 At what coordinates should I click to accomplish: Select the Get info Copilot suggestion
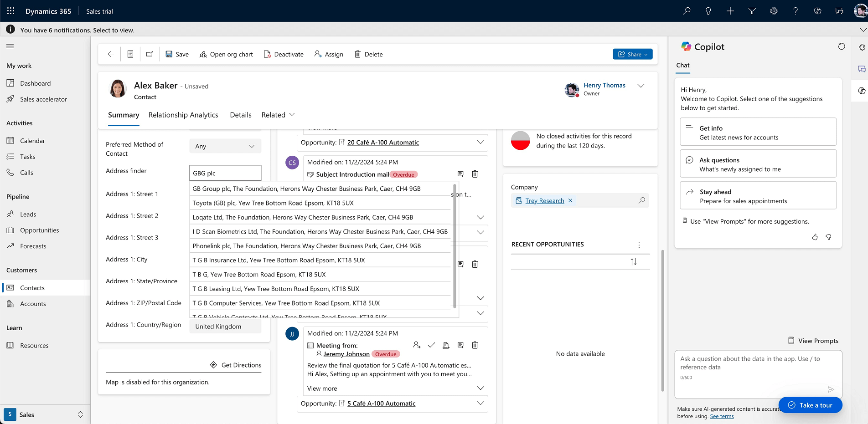(758, 132)
